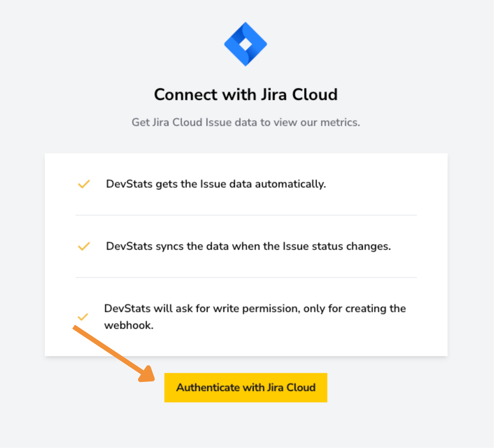Click the word 'automatically.' in the first item
Viewport: 494px width, 448px height.
pyautogui.click(x=290, y=184)
